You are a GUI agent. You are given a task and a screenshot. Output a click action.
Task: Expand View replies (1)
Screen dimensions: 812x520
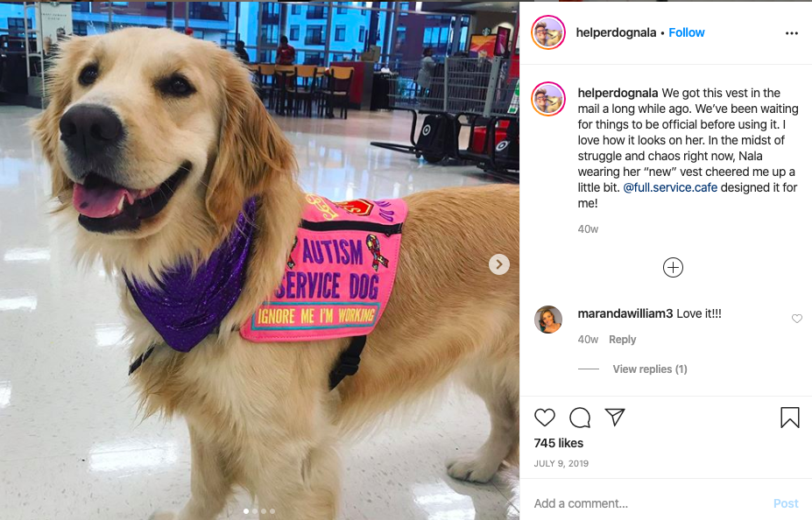[x=650, y=369]
